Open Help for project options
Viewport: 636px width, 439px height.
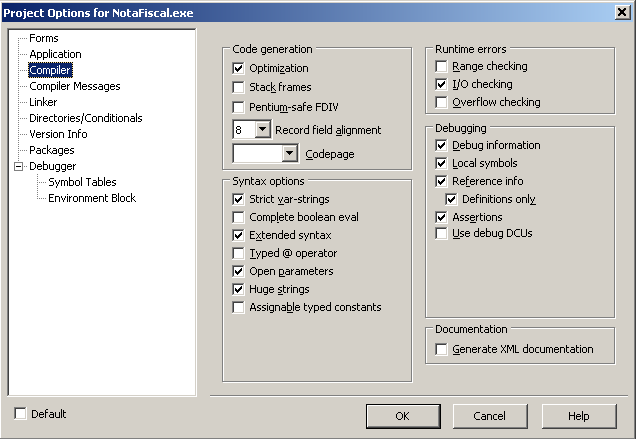(579, 416)
